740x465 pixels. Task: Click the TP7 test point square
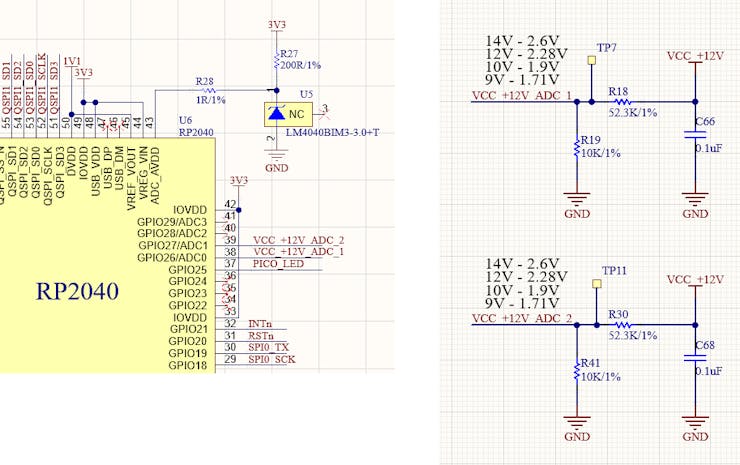click(591, 61)
